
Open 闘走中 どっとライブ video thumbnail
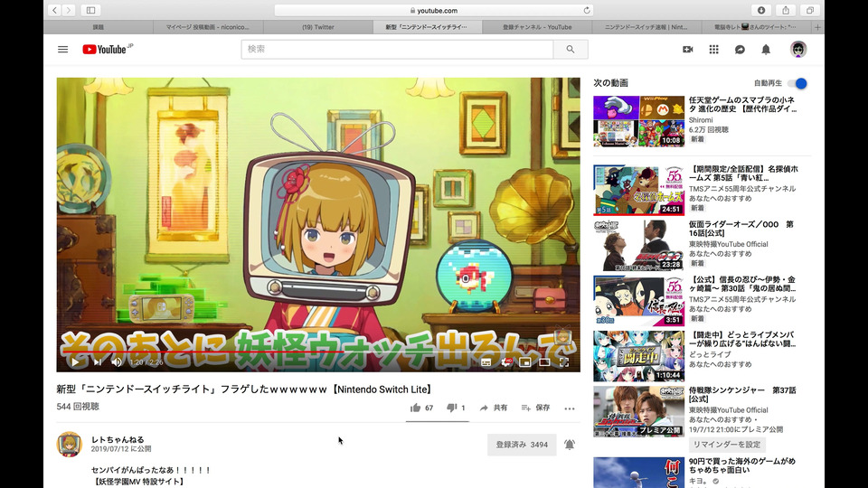pos(638,356)
